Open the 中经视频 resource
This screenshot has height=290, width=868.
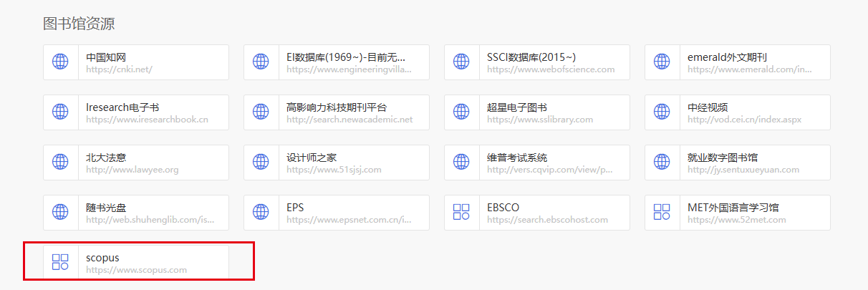point(708,107)
